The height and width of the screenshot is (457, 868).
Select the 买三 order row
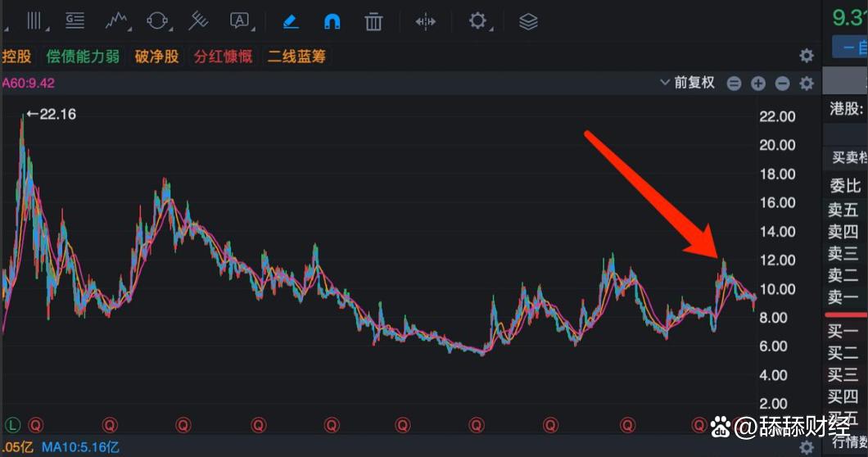click(x=843, y=374)
